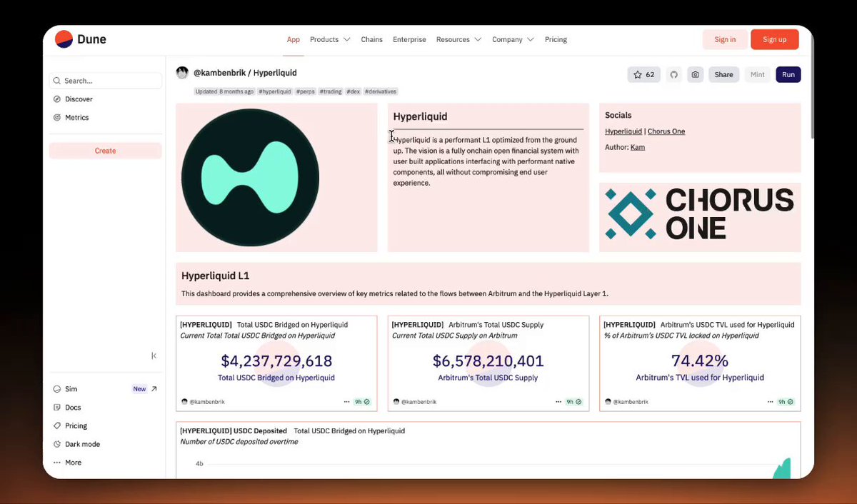
Task: Click the GitHub icon button
Action: [x=673, y=74]
